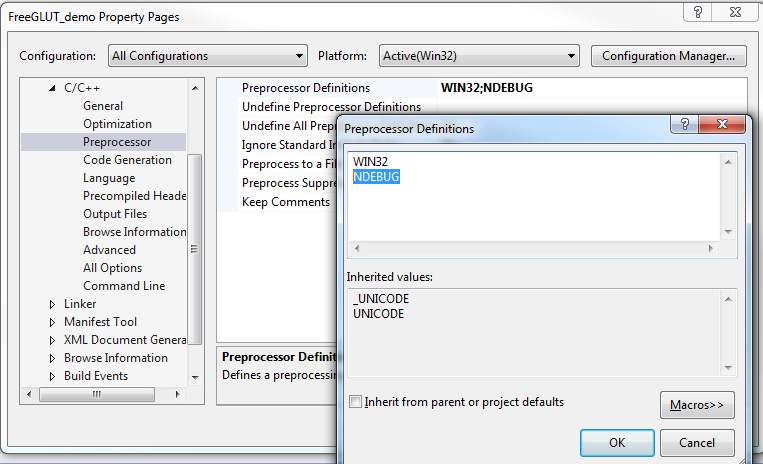Expand the top-level Browse Information node
Viewport: 763px width, 464px height.
pos(52,358)
